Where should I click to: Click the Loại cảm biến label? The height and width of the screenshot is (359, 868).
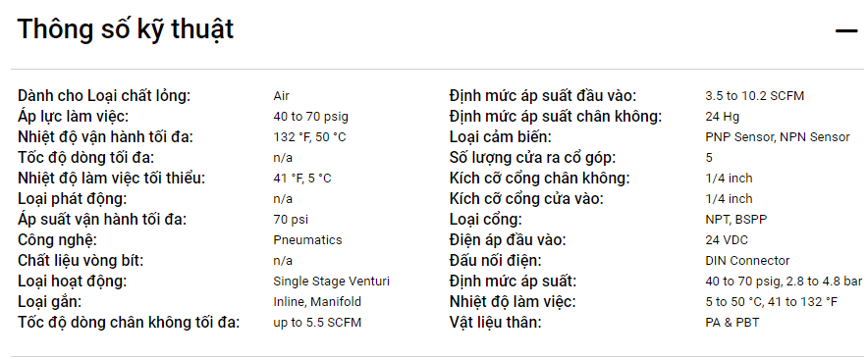pyautogui.click(x=501, y=137)
